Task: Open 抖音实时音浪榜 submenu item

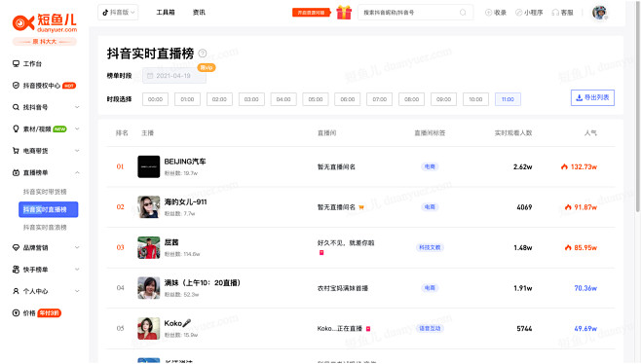Action: click(45, 227)
